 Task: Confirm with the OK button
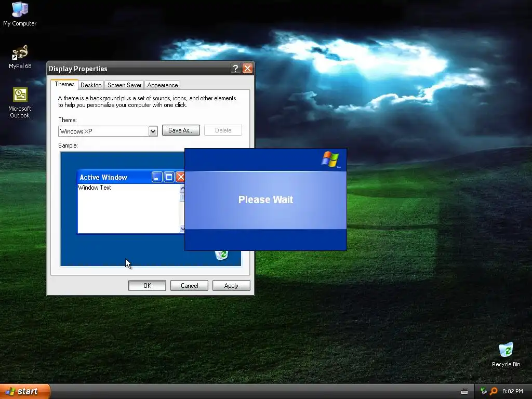147,286
